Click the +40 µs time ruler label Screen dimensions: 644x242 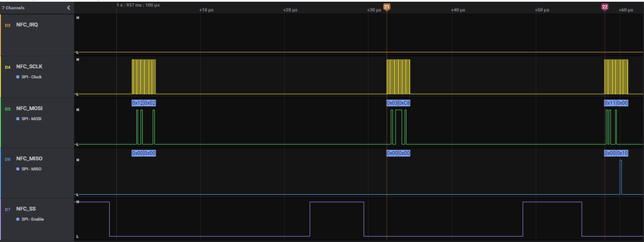click(458, 10)
